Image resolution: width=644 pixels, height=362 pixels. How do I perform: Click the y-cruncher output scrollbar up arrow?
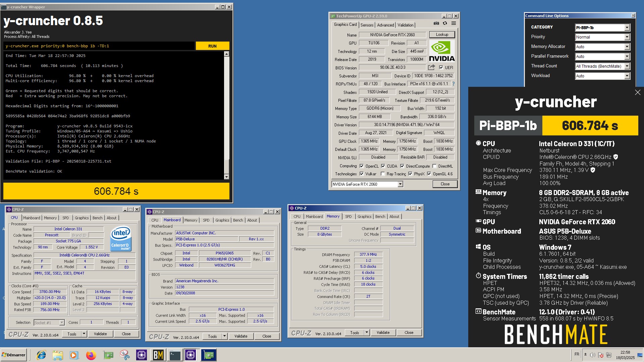pos(226,54)
